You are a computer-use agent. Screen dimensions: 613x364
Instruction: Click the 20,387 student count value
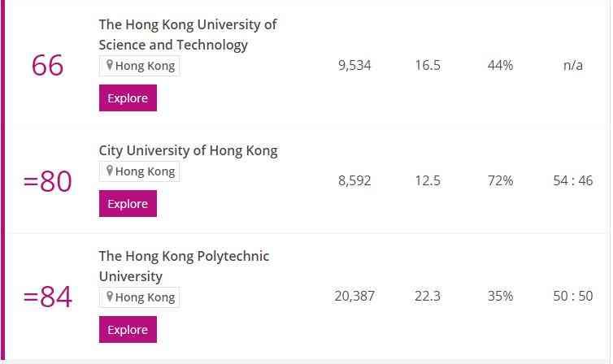point(354,296)
